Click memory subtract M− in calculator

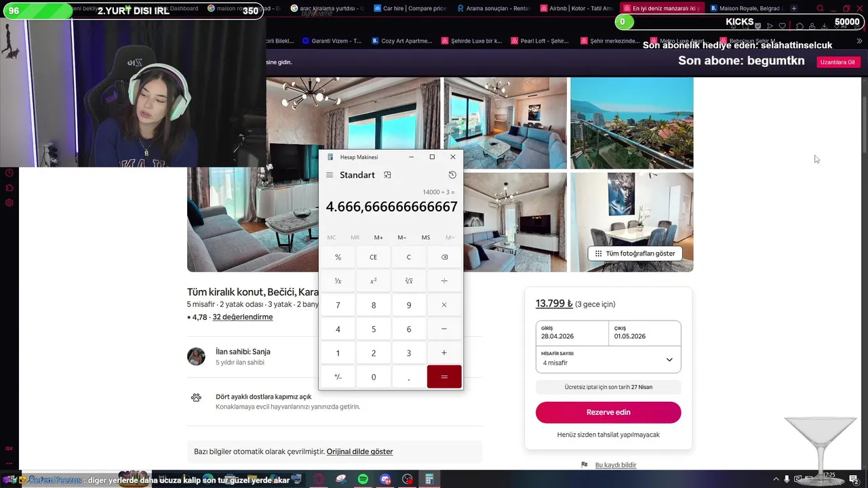click(x=402, y=237)
